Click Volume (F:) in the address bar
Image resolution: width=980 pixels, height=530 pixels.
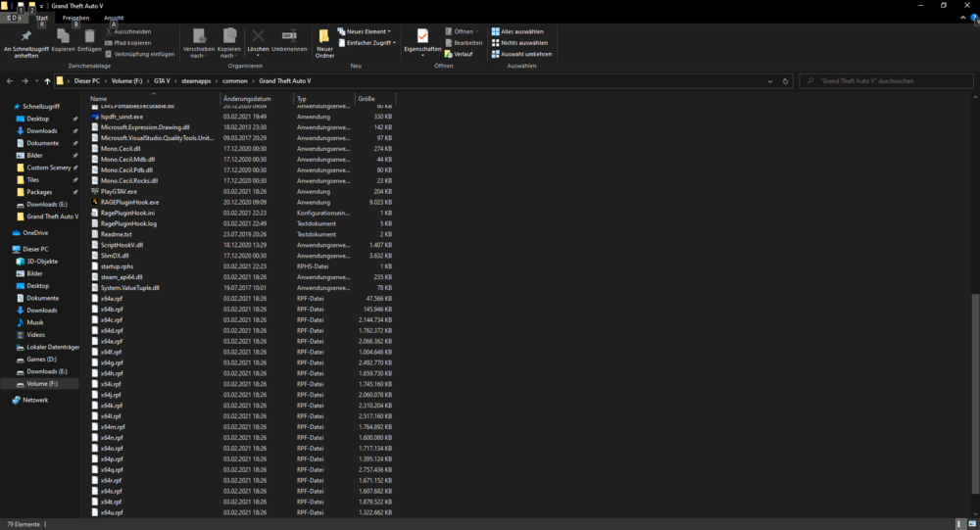coord(126,80)
